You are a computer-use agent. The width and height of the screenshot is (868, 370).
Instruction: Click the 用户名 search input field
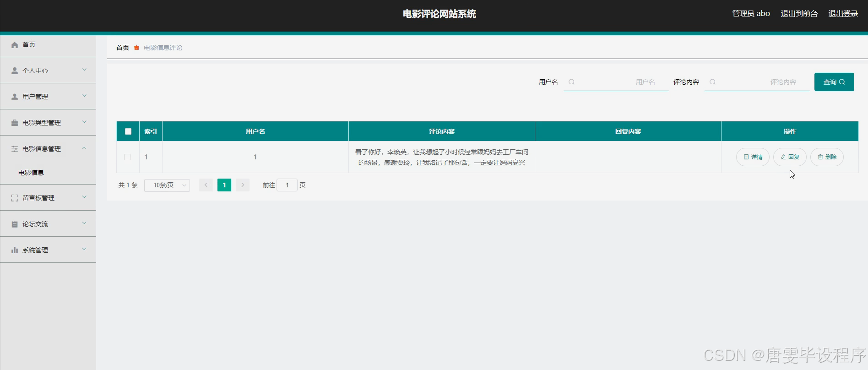(x=616, y=82)
